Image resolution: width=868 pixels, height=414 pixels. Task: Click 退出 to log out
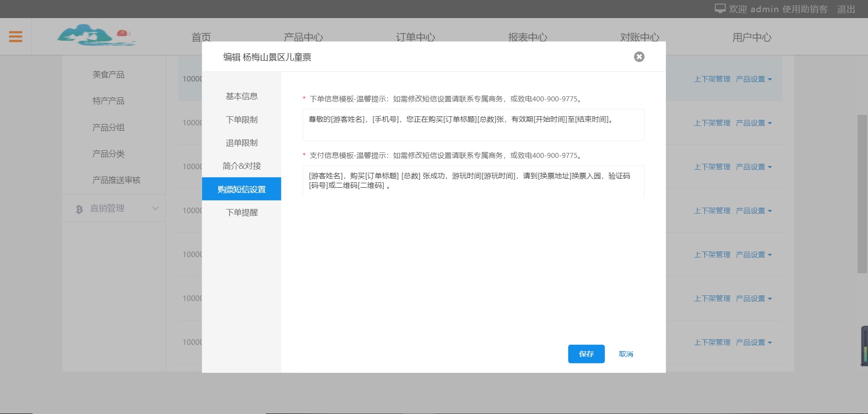pyautogui.click(x=846, y=9)
